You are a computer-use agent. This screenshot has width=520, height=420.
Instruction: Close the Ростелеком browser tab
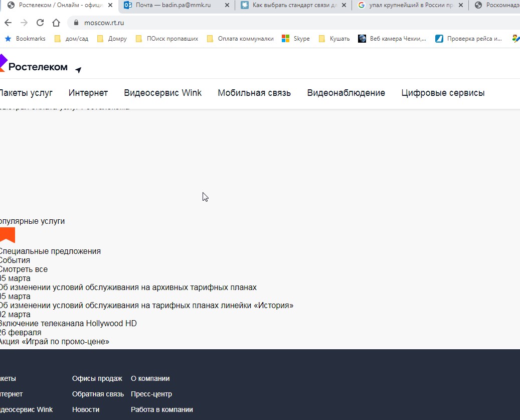(x=111, y=5)
